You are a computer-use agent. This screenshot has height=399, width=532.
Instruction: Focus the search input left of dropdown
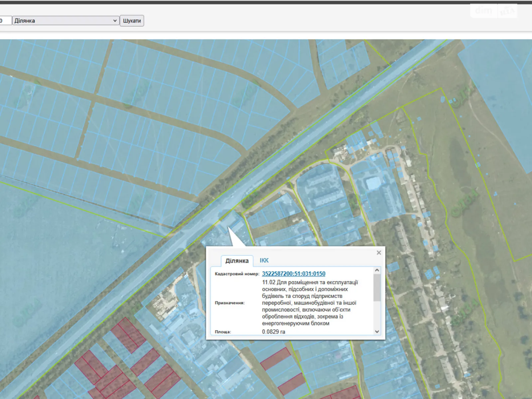(x=5, y=21)
